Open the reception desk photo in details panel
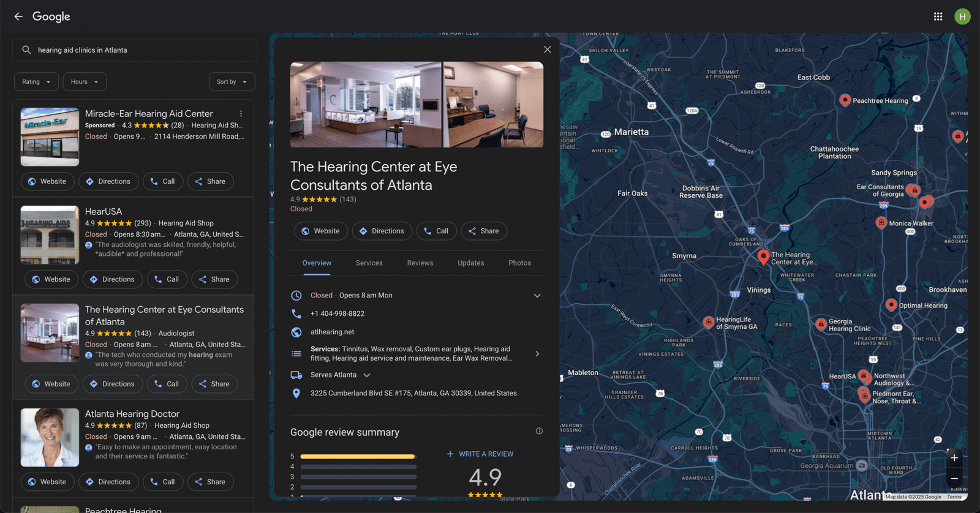 493,105
